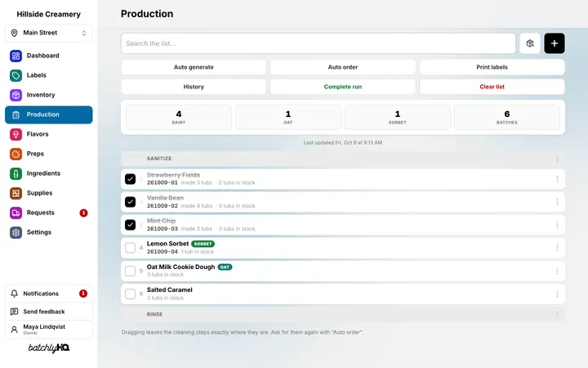Click the red Clear list button
This screenshot has width=588, height=368.
pos(492,87)
